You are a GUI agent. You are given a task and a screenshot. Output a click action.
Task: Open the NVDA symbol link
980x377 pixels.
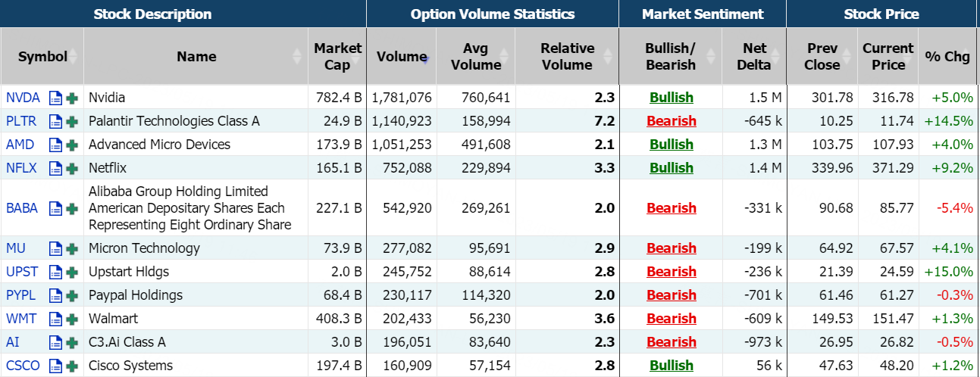(x=23, y=98)
